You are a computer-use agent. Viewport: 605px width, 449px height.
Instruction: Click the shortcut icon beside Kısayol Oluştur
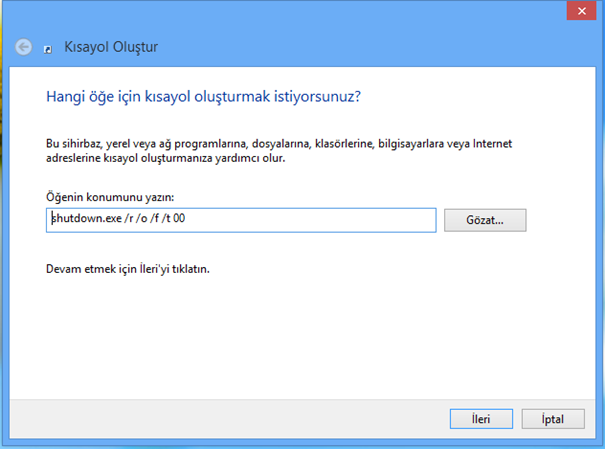(x=48, y=49)
